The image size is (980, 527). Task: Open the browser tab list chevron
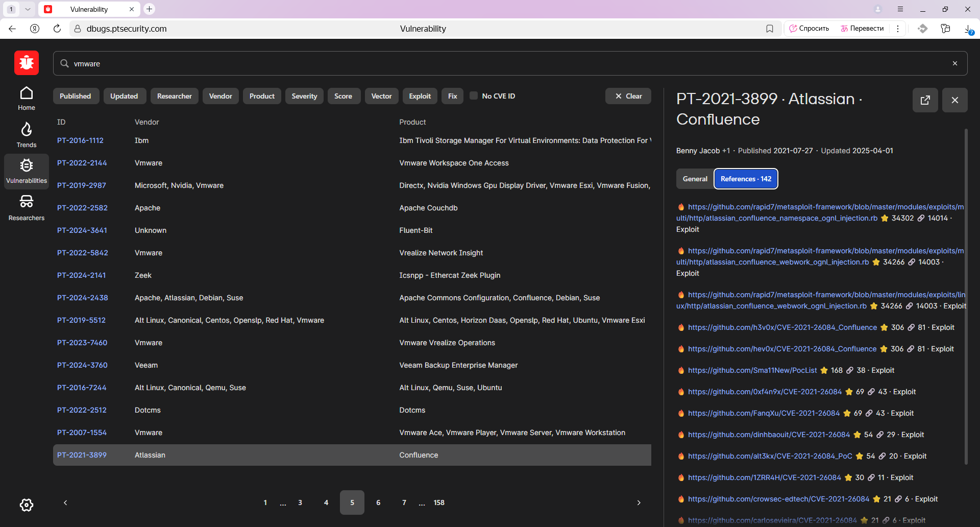pyautogui.click(x=28, y=9)
